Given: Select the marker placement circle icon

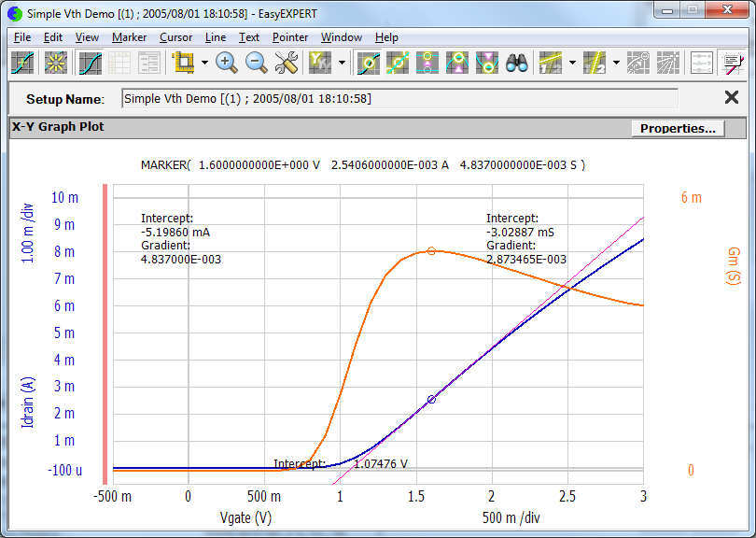Looking at the screenshot, I should pyautogui.click(x=367, y=63).
